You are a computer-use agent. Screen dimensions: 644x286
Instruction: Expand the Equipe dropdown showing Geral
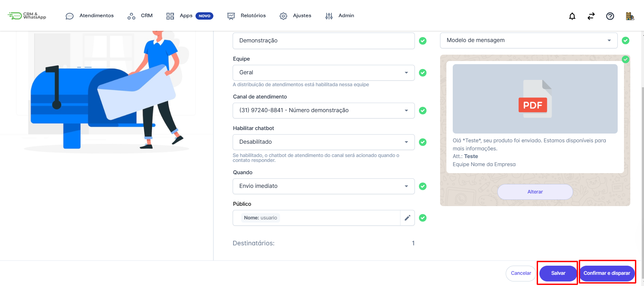(x=323, y=73)
